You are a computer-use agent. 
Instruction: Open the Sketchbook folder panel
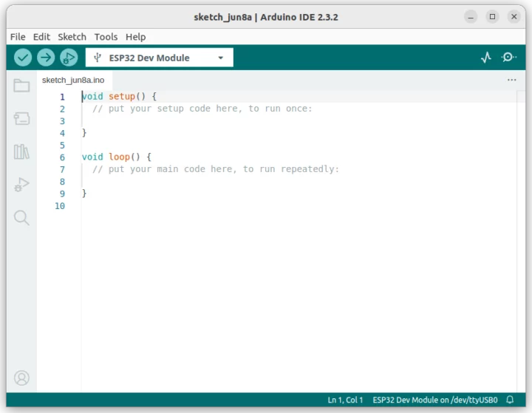(21, 86)
